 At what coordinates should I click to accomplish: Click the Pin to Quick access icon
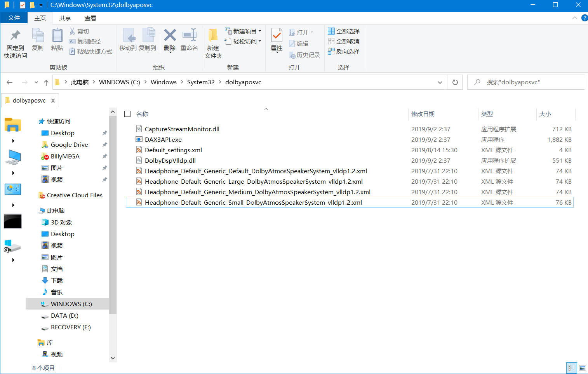(15, 36)
